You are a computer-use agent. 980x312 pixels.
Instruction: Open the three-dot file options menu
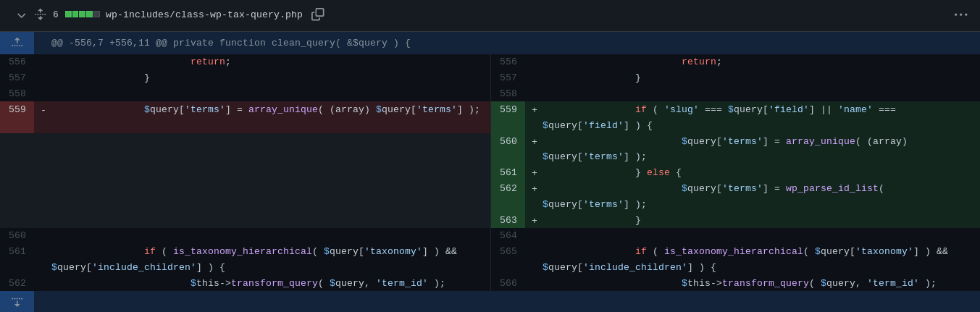tap(960, 14)
